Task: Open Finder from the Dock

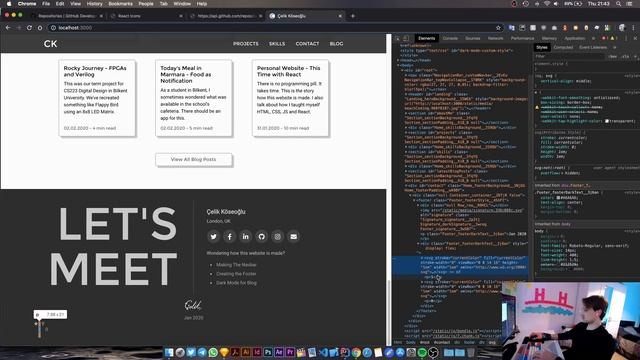Action: coord(169,352)
